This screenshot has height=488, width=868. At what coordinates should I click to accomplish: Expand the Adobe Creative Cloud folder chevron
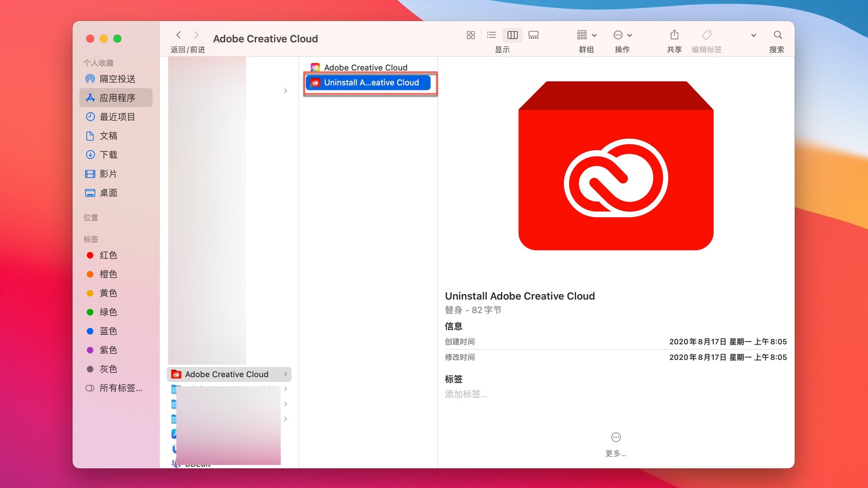pyautogui.click(x=285, y=374)
